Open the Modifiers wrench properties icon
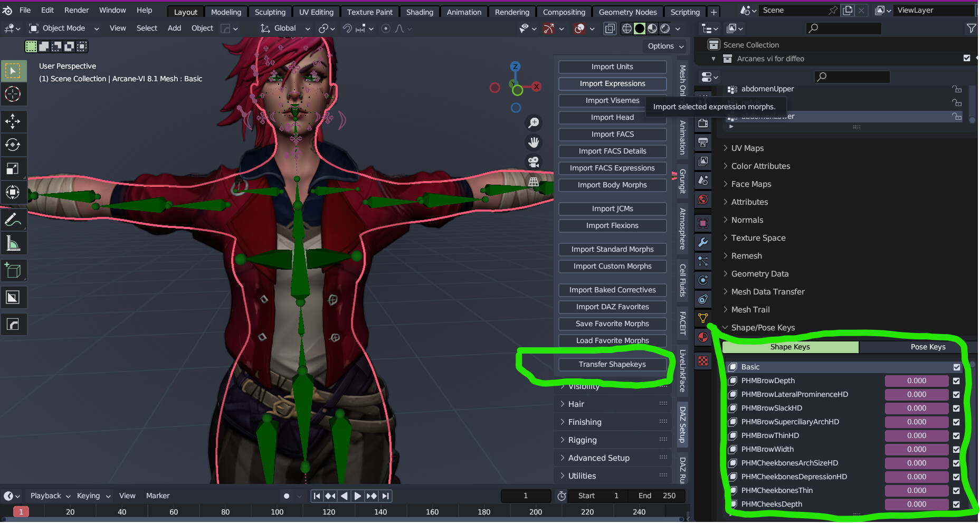980x523 pixels. 703,242
